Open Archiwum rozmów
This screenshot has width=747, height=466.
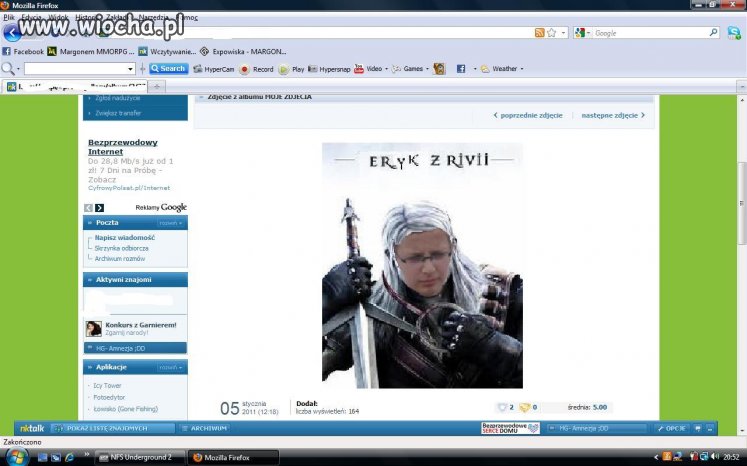coord(120,259)
